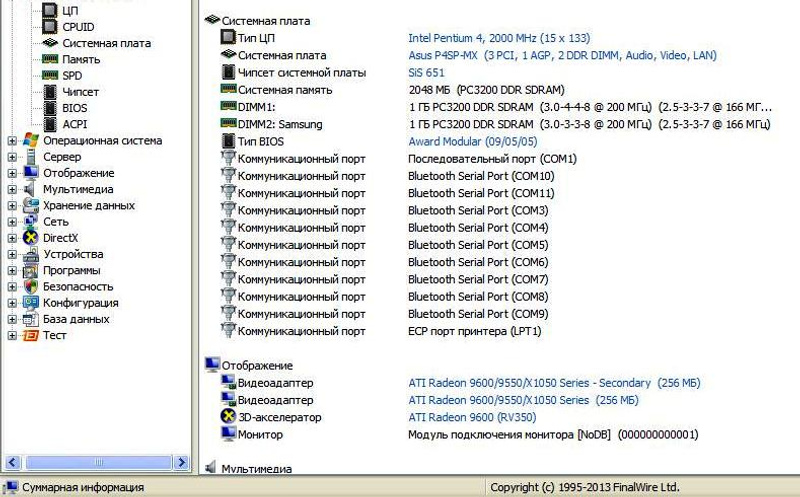Expand the Сеть tree node

click(12, 222)
